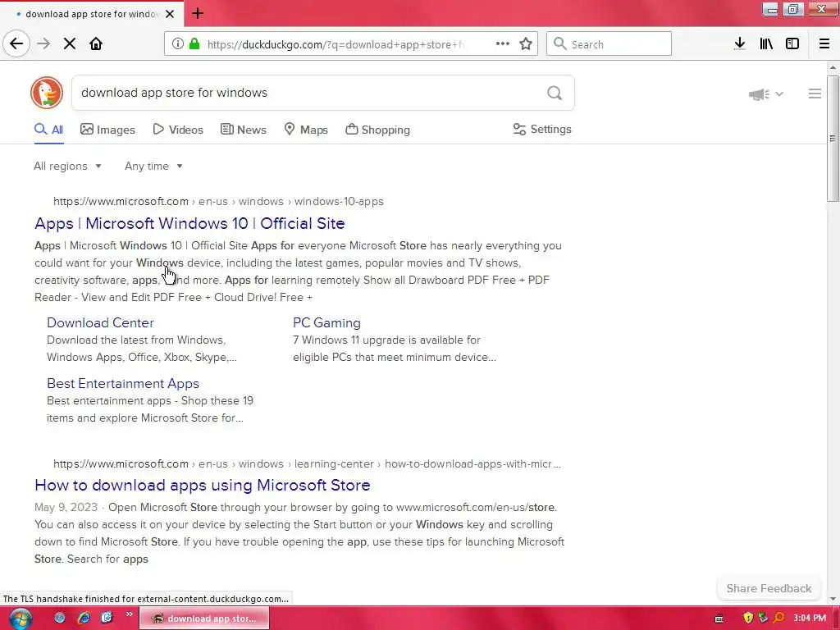Click the Share Feedback button
This screenshot has width=840, height=630.
click(769, 588)
